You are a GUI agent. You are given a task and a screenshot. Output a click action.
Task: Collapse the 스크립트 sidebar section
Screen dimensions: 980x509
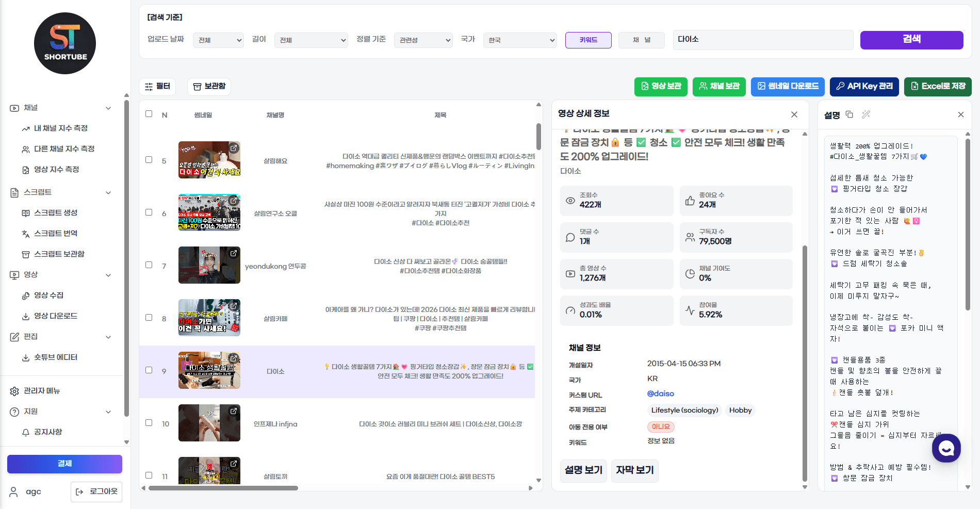pyautogui.click(x=108, y=192)
